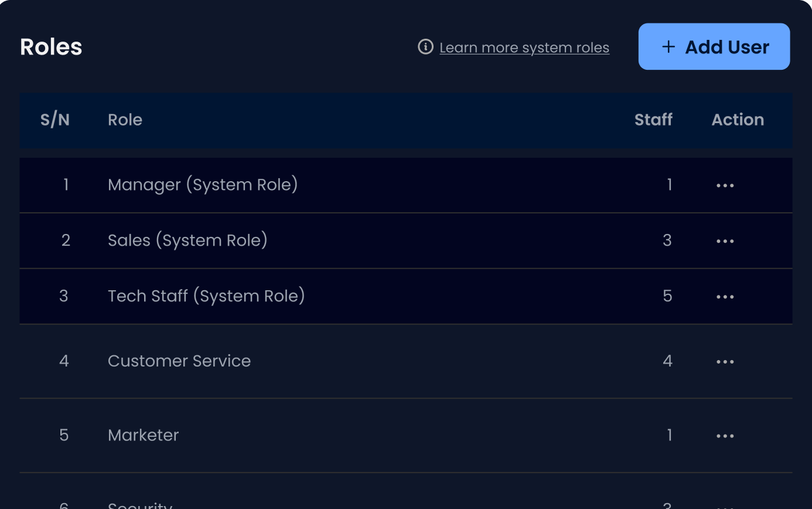Click the staff count for Tech Staff

667,296
